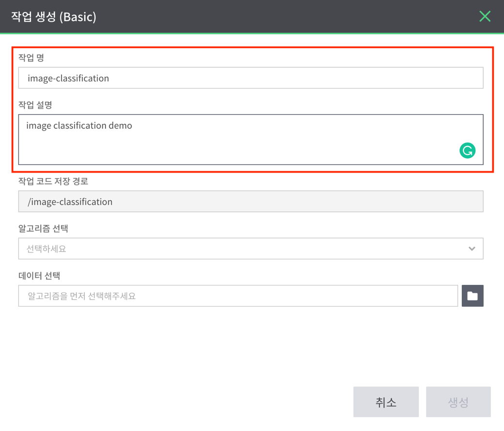Close the 작업 생성 dialog with X
Viewport: 504px width, 431px height.
[485, 16]
